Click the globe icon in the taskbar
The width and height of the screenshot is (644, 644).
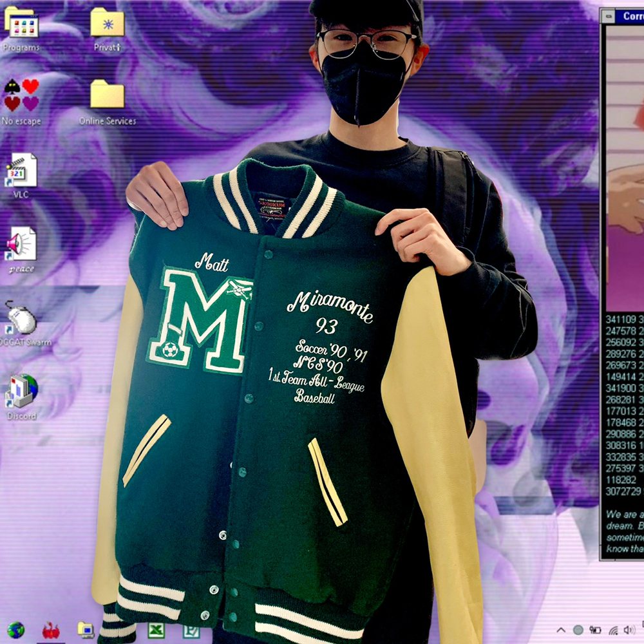(x=15, y=630)
